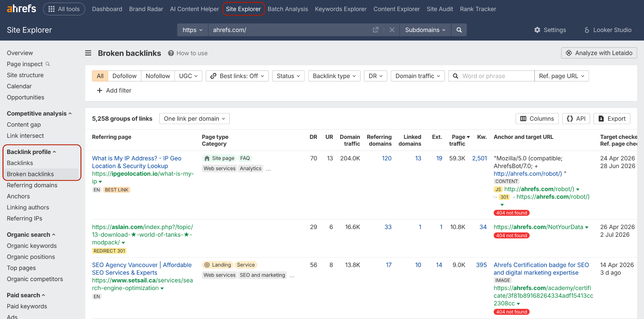Select the Dofollow filter
Viewport: 644px width, 319px height.
tap(125, 76)
